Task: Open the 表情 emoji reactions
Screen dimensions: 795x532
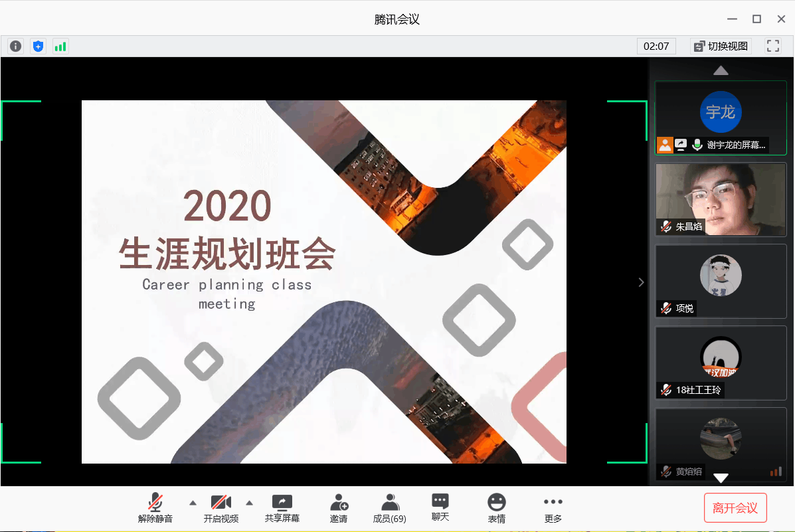Action: (x=496, y=508)
